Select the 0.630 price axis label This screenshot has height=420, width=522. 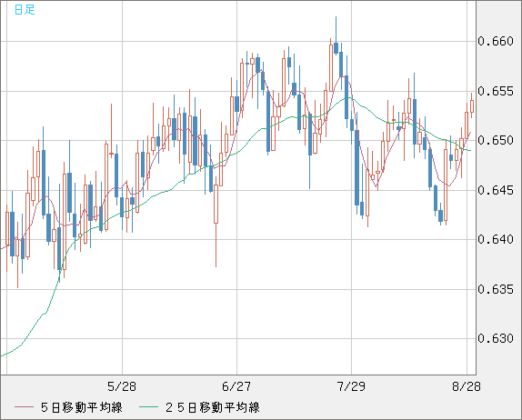(x=496, y=338)
